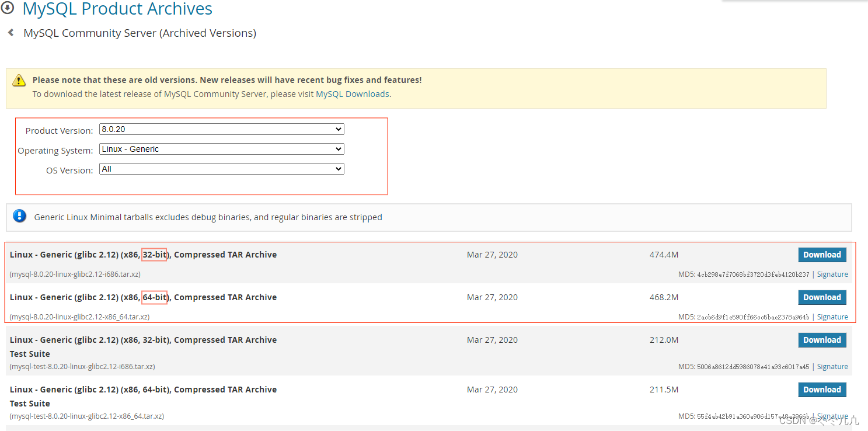Click filename (mysql-8.0.20-linux-glibc2.12-x86_64.tar.xz)
Screen dimensions: 868x431
click(79, 317)
